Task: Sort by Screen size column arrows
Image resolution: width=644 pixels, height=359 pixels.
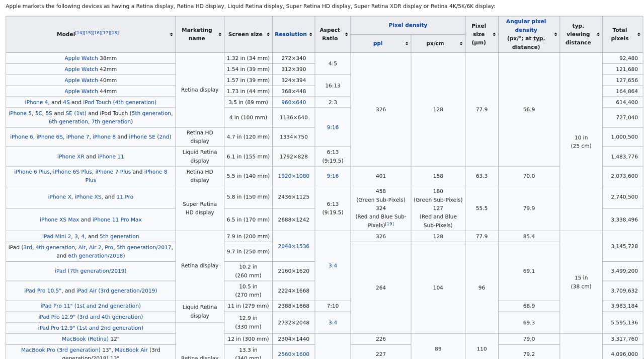Action: [x=268, y=34]
